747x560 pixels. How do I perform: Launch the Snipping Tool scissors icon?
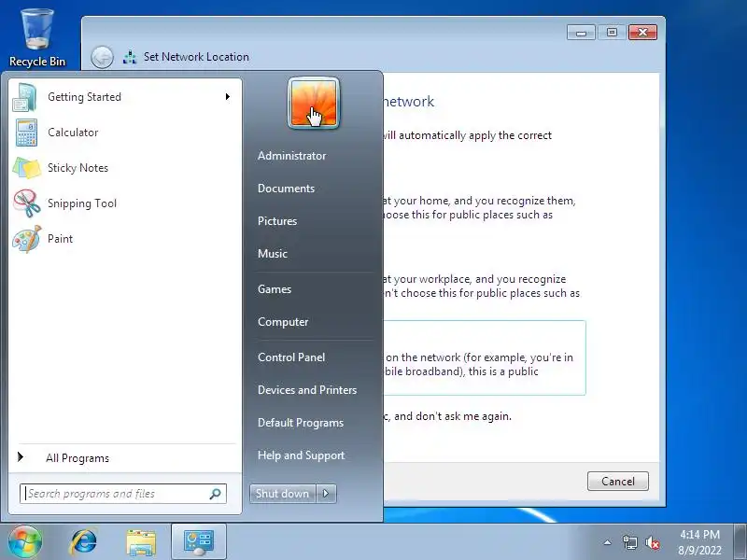[x=26, y=203]
